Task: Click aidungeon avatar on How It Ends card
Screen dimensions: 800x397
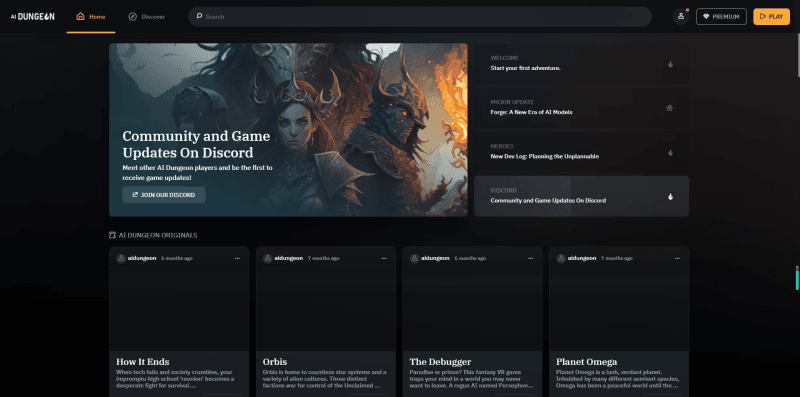Action: click(121, 258)
